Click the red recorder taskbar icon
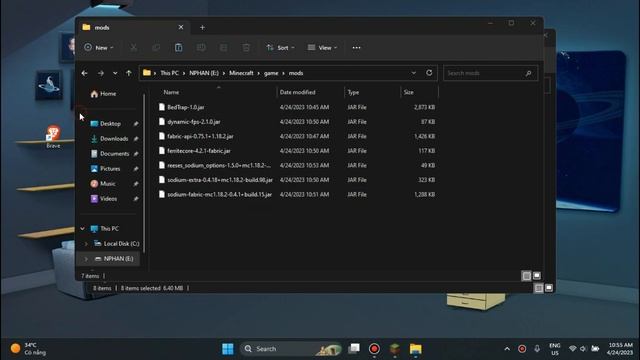This screenshot has height=360, width=640. point(374,349)
